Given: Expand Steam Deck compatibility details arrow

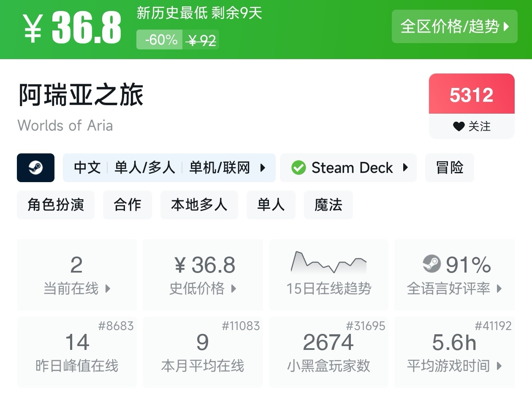Looking at the screenshot, I should coord(405,168).
